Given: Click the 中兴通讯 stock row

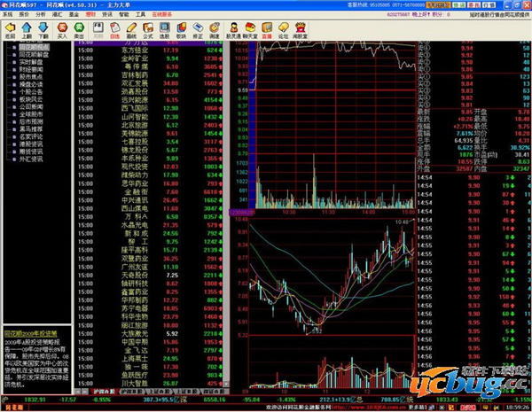Looking at the screenshot, I should (x=134, y=199).
